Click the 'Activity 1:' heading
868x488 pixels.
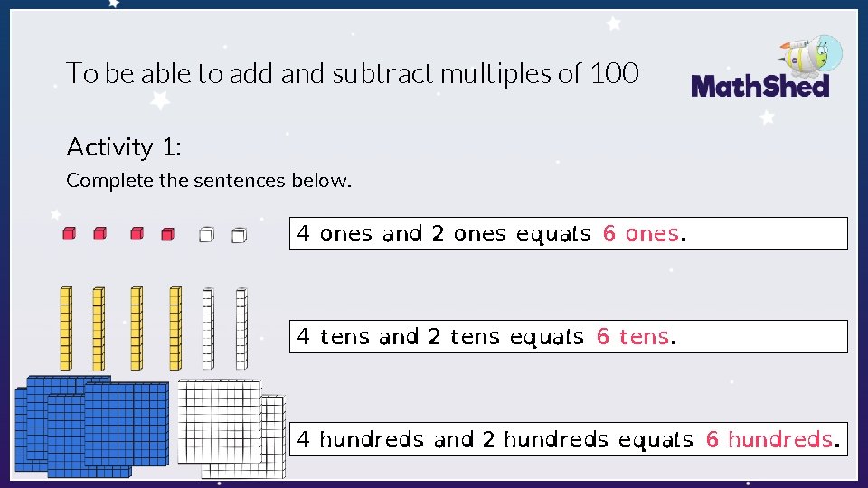click(x=124, y=147)
